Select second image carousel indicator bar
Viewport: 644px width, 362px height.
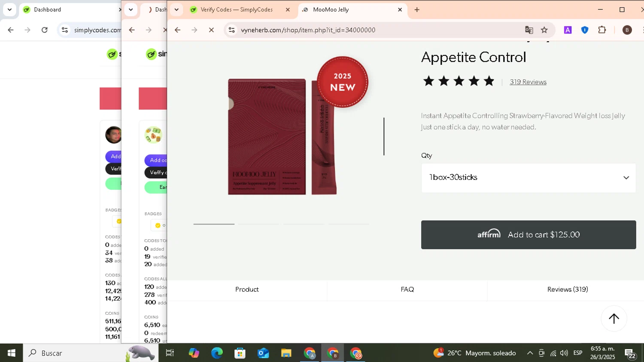point(258,224)
